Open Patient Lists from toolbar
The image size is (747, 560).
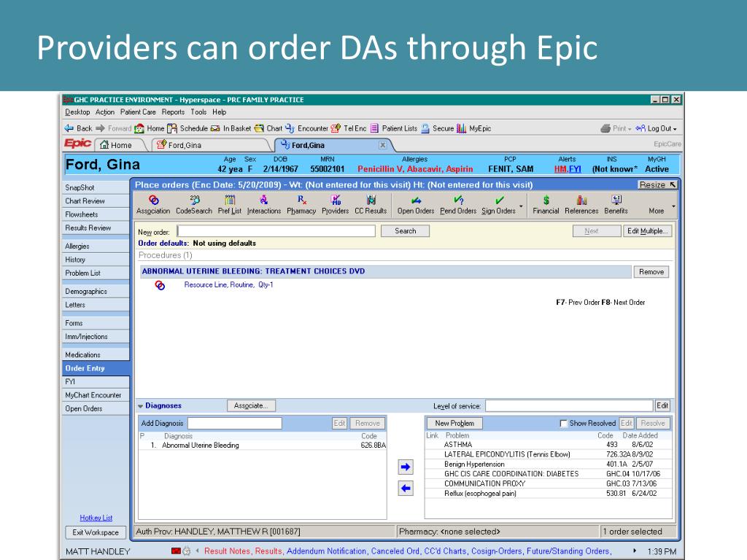point(393,128)
